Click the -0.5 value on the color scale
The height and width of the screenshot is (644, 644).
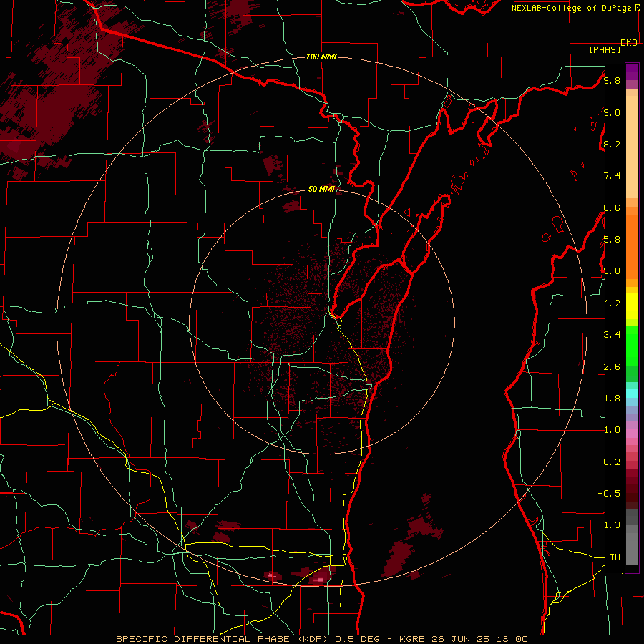coord(609,494)
